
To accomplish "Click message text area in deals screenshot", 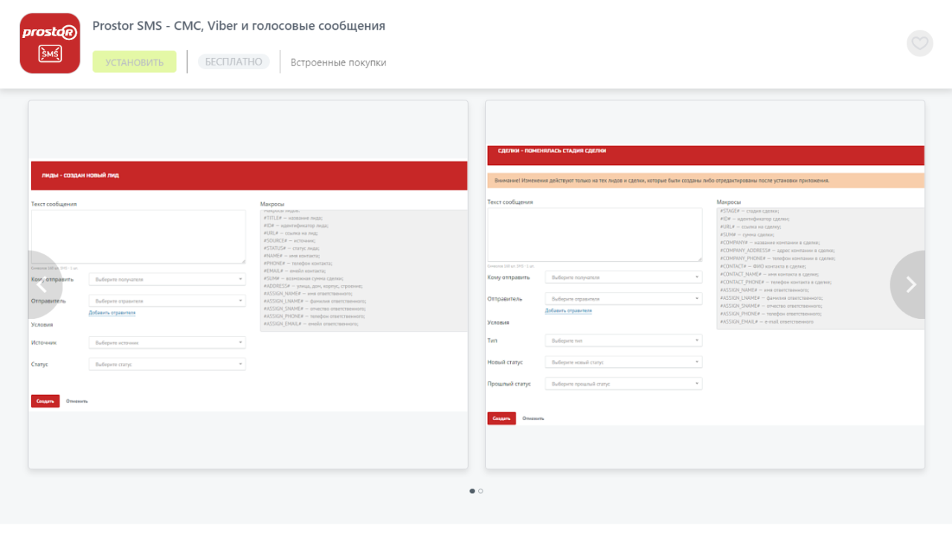I will click(x=595, y=234).
